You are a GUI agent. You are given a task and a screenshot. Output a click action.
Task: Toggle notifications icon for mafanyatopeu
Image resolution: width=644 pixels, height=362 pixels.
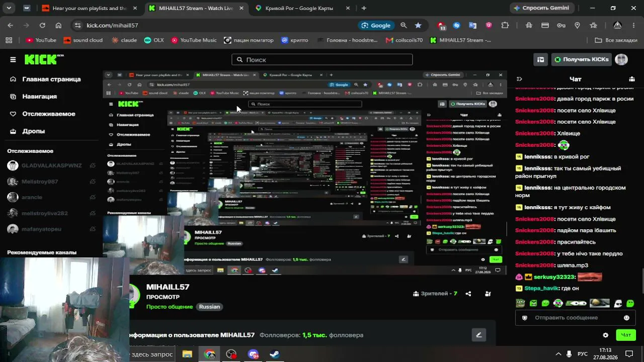pyautogui.click(x=93, y=229)
